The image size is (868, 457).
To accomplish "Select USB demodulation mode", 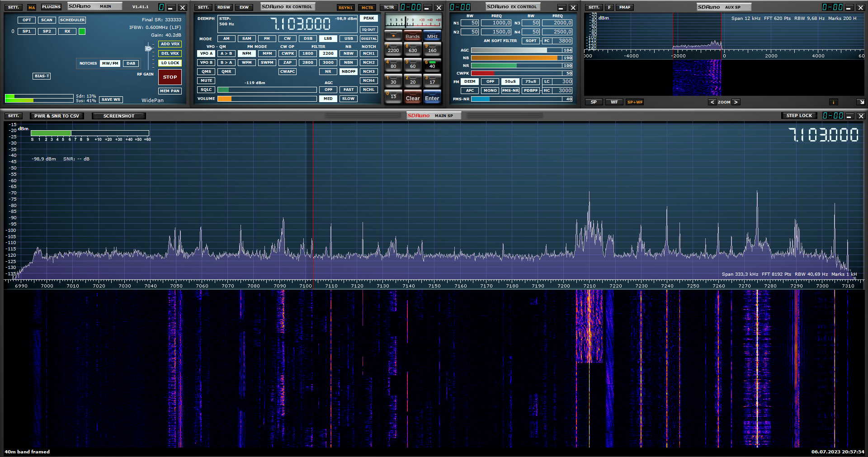I will click(x=348, y=38).
